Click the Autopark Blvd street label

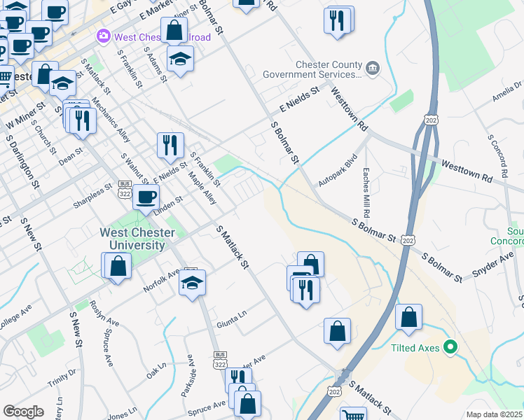tap(338, 171)
